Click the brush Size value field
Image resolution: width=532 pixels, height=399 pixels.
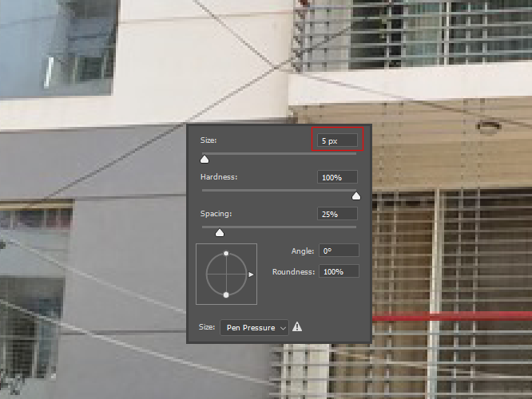pyautogui.click(x=337, y=140)
